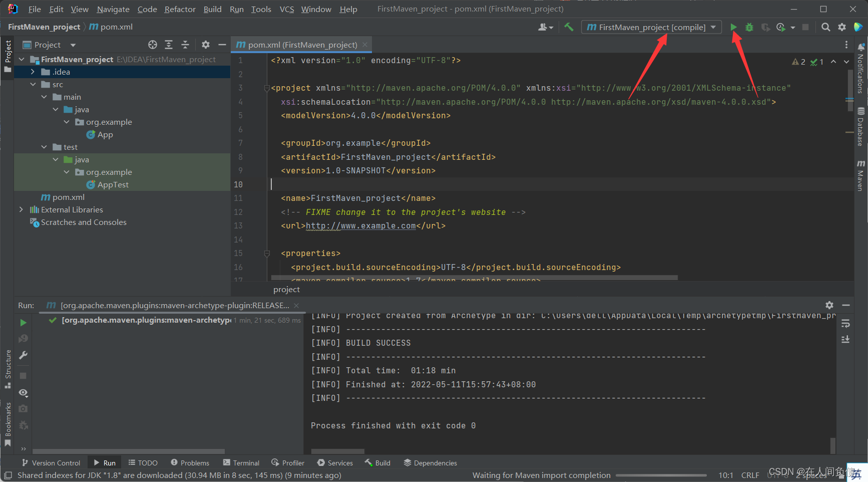Build the project with the hammer icon
Image resolution: width=868 pixels, height=482 pixels.
click(569, 27)
